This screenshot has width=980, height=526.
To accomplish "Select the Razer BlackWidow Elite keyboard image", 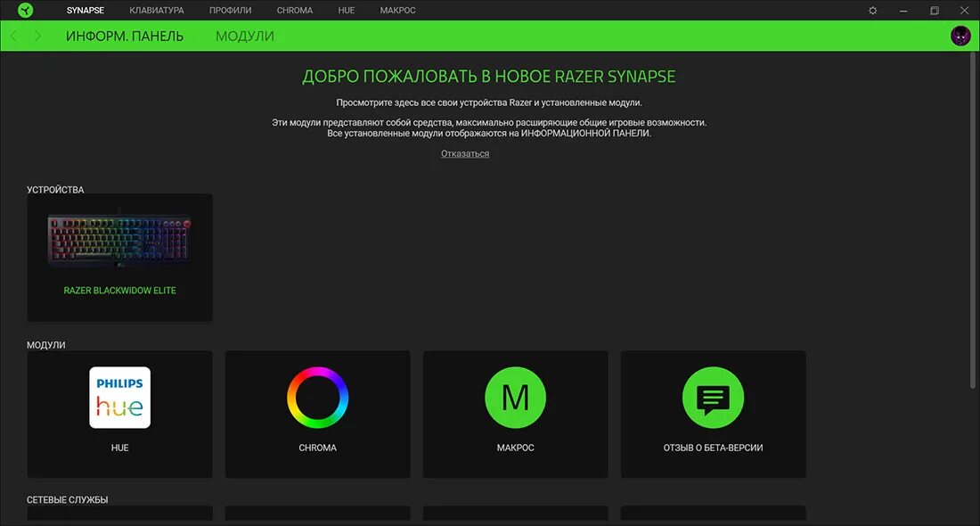I will click(x=120, y=241).
